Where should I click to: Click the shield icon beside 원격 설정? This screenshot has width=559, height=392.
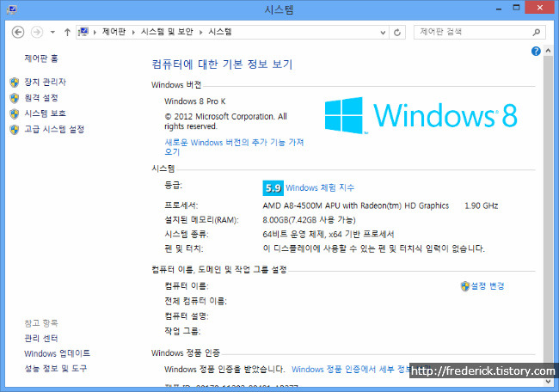[x=15, y=98]
